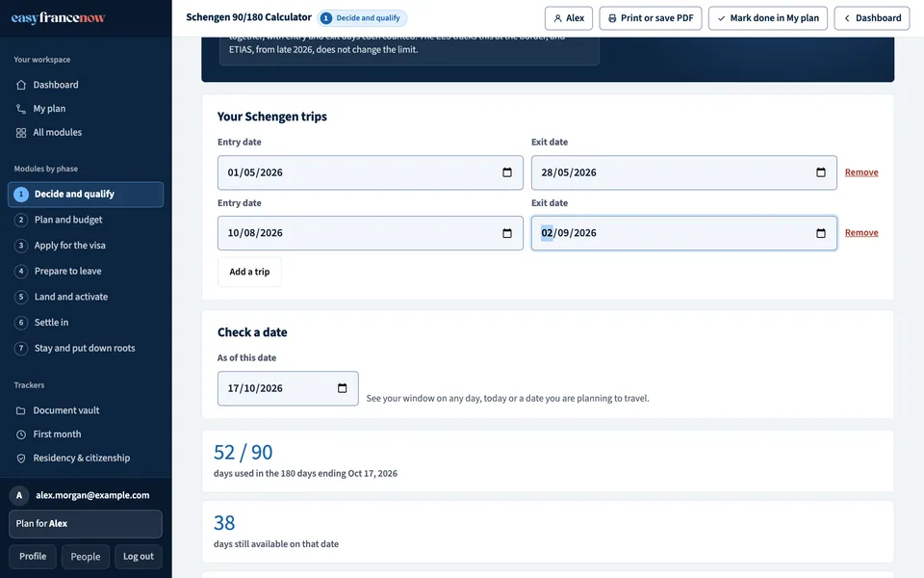Open calendar picker for 01/05/2026 entry date
The height and width of the screenshot is (578, 924).
507,172
